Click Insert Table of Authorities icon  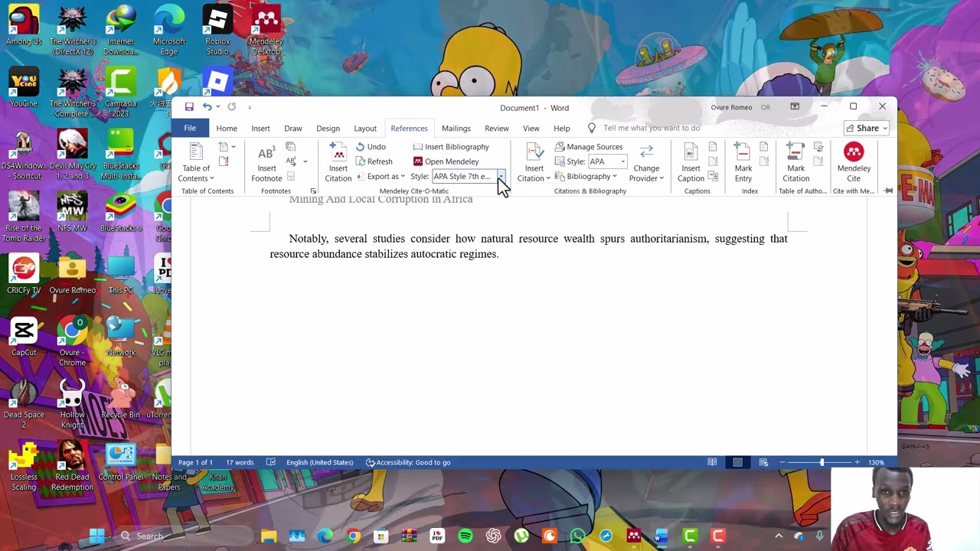[818, 147]
